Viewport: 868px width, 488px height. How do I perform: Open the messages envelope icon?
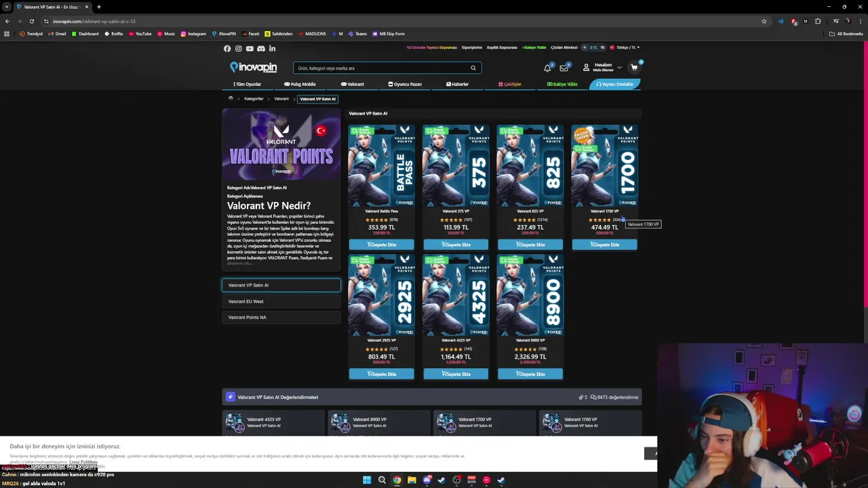pyautogui.click(x=564, y=68)
